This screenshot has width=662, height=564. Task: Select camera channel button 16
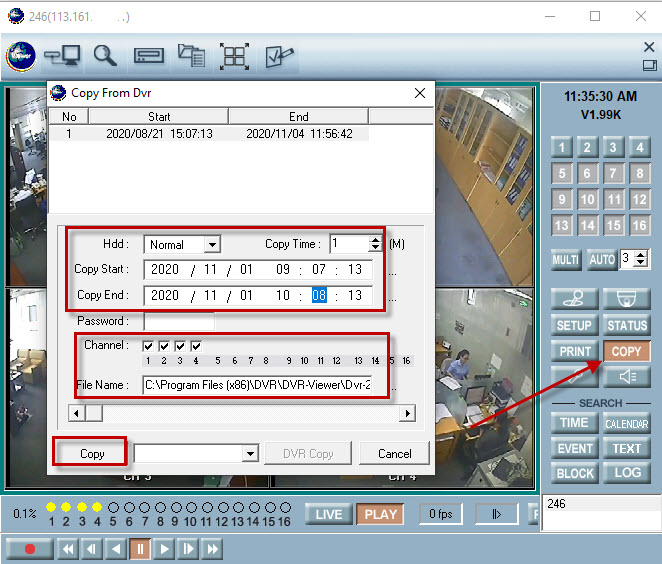tap(639, 225)
